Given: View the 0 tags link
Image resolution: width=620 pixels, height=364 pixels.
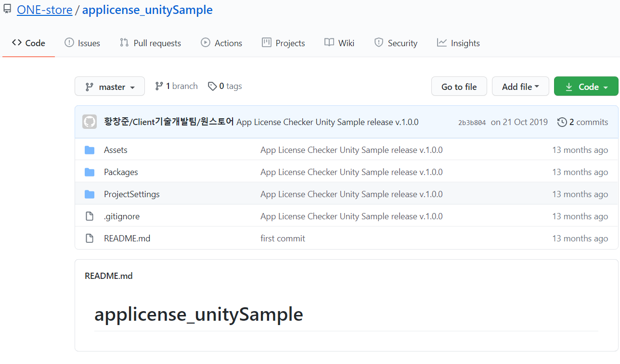Looking at the screenshot, I should pyautogui.click(x=225, y=86).
